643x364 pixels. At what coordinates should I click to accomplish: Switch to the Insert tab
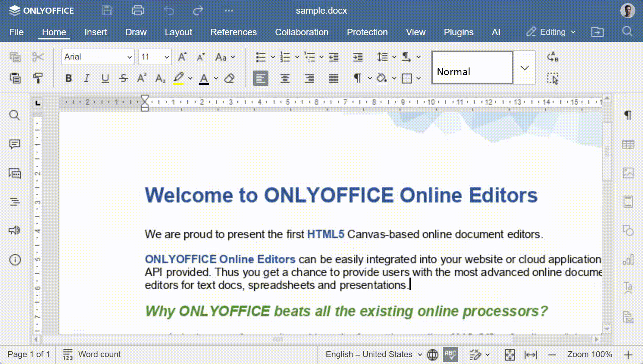tap(96, 32)
